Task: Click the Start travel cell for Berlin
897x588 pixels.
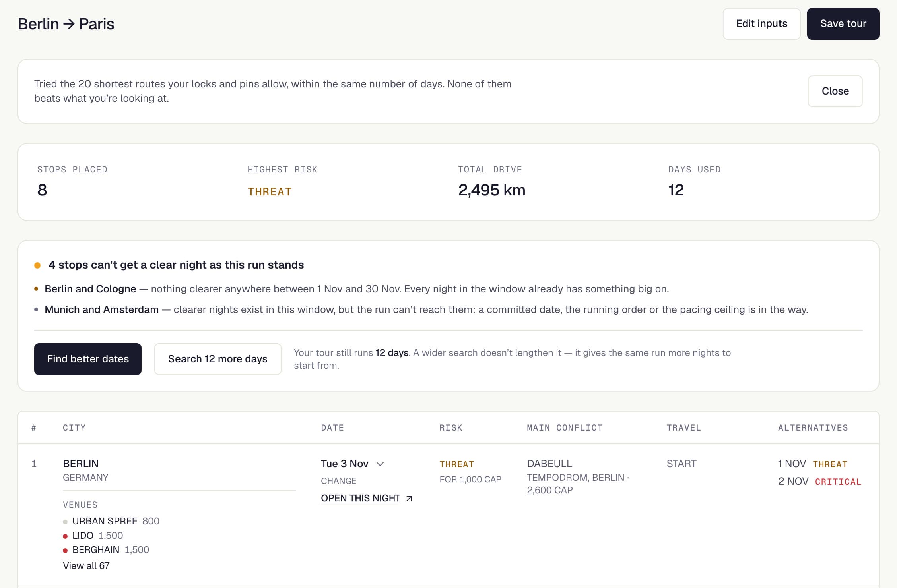Action: [681, 464]
